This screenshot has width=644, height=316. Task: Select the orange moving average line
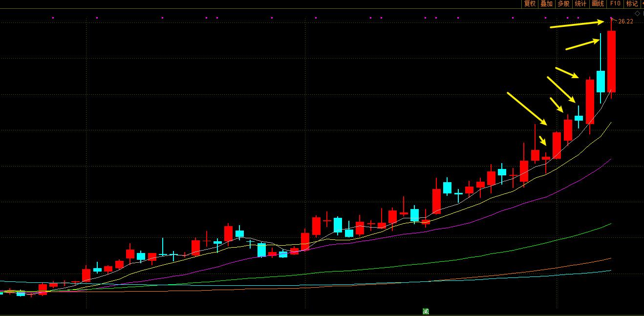click(537, 270)
